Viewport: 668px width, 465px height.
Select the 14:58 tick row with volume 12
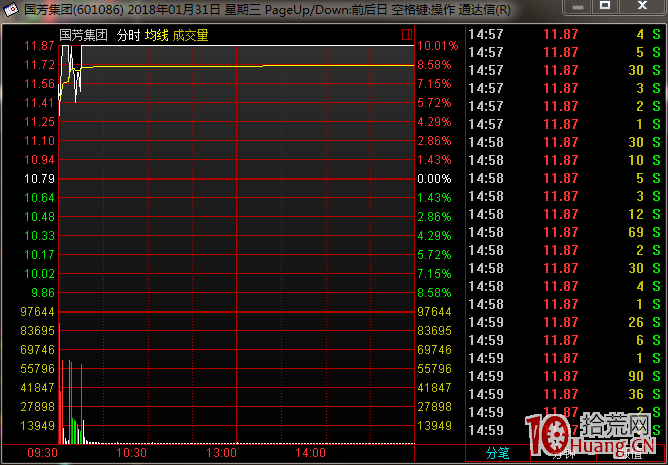tap(565, 214)
